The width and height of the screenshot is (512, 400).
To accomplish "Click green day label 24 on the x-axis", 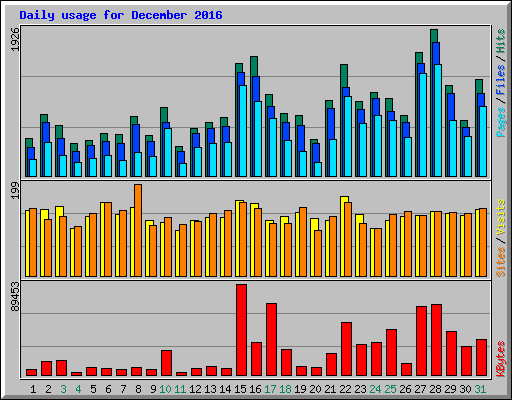I will 375,389.
